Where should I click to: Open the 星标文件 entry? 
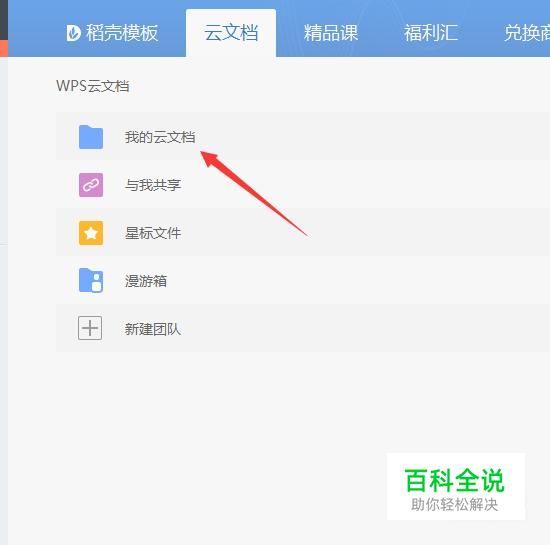pyautogui.click(x=303, y=233)
